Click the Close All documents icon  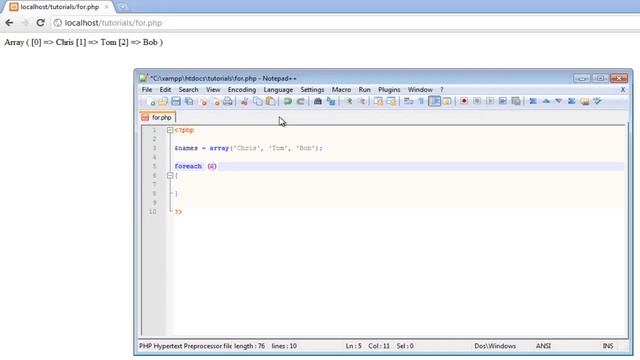pos(216,101)
